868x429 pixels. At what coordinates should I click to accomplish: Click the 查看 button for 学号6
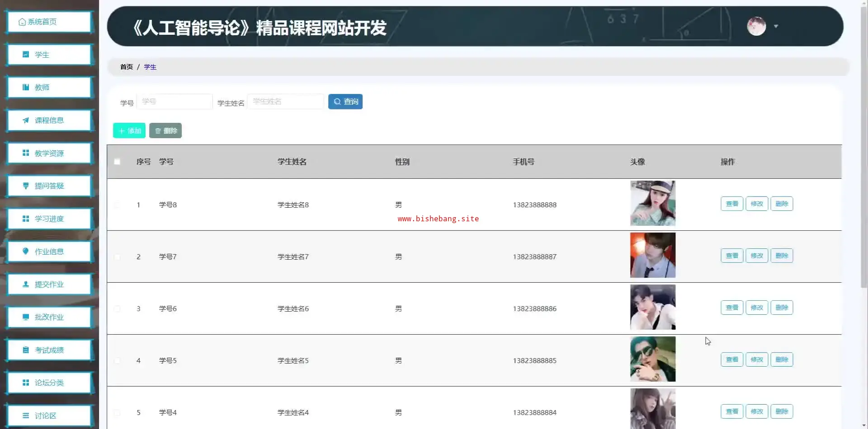732,308
